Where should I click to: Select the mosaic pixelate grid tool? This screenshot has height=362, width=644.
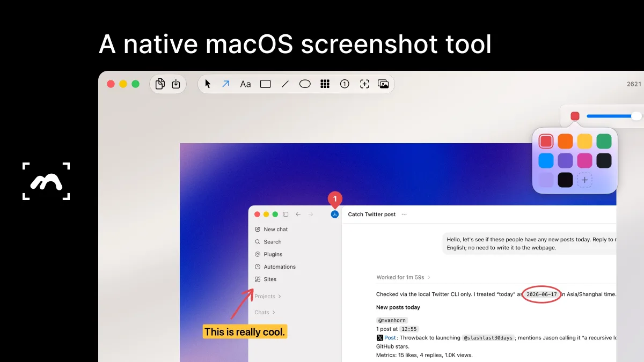325,84
